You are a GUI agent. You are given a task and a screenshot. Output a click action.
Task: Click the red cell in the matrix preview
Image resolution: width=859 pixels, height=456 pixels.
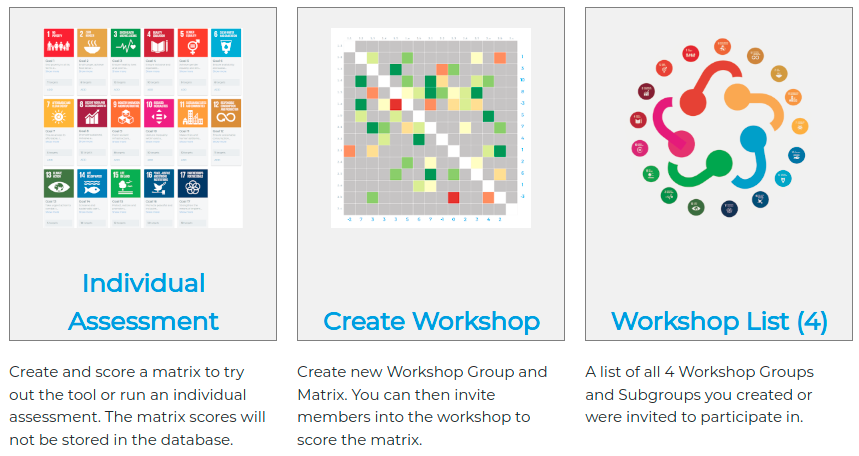click(x=395, y=104)
